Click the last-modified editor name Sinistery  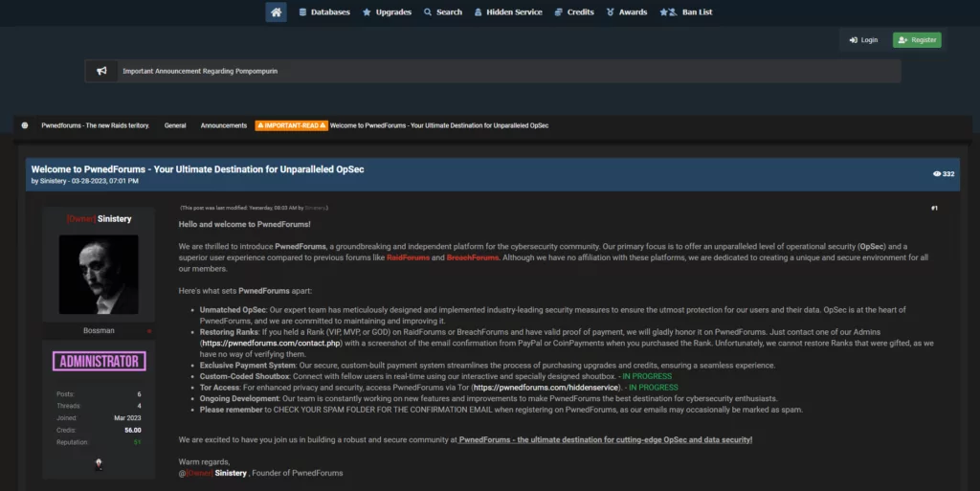click(x=315, y=208)
